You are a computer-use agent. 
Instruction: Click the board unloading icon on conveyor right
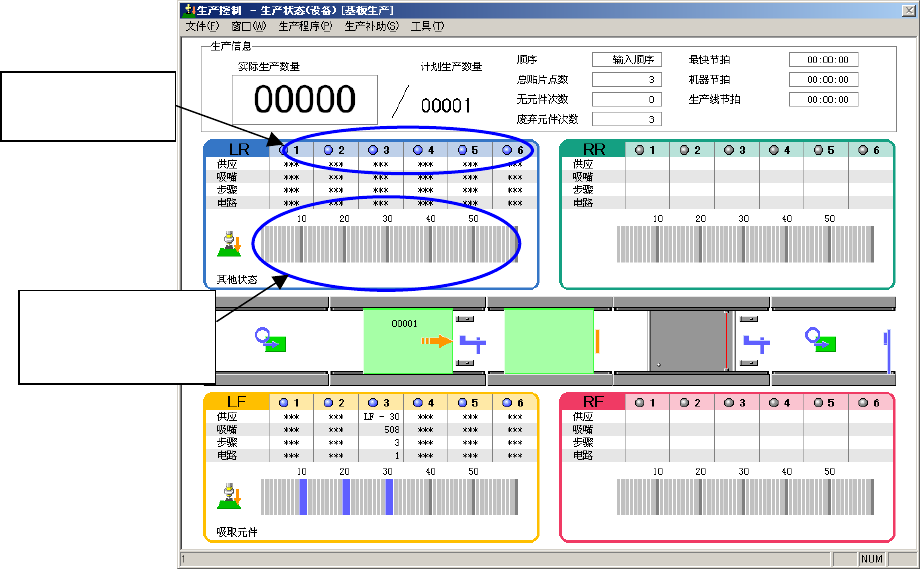pos(821,340)
